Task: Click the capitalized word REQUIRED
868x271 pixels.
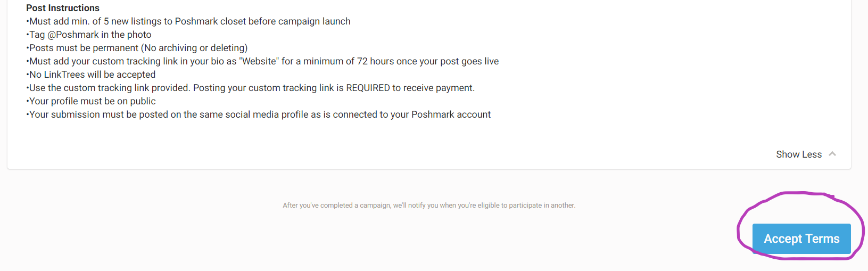Action: (368, 88)
